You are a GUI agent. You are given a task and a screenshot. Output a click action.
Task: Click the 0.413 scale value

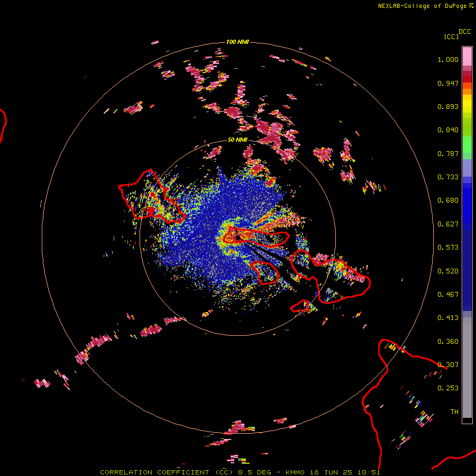pyautogui.click(x=448, y=318)
